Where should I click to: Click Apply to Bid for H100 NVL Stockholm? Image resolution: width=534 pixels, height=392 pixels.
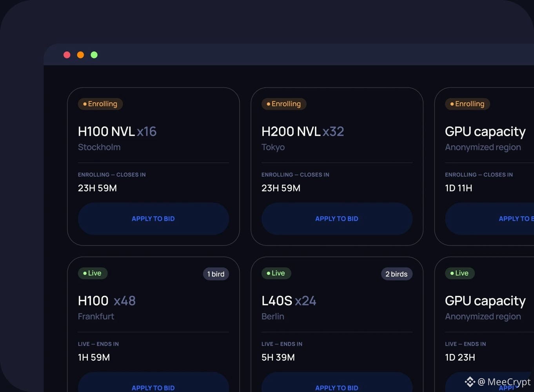(153, 219)
